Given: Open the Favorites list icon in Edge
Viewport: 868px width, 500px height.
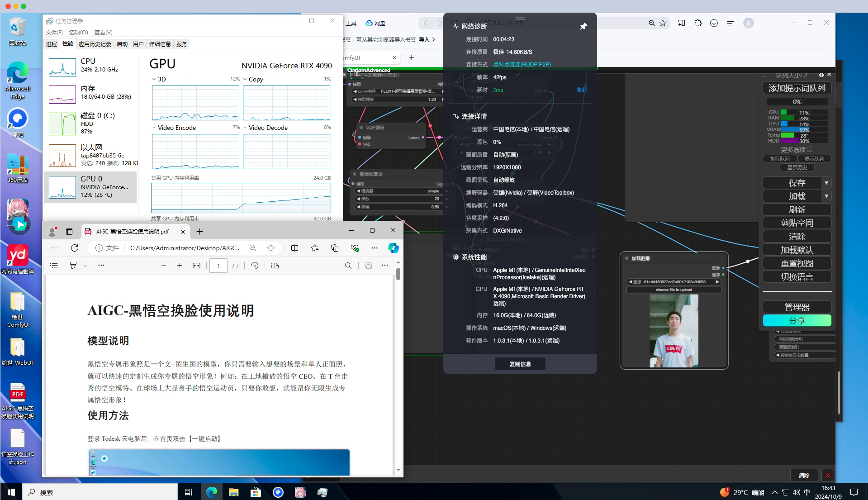Looking at the screenshot, I should (315, 248).
